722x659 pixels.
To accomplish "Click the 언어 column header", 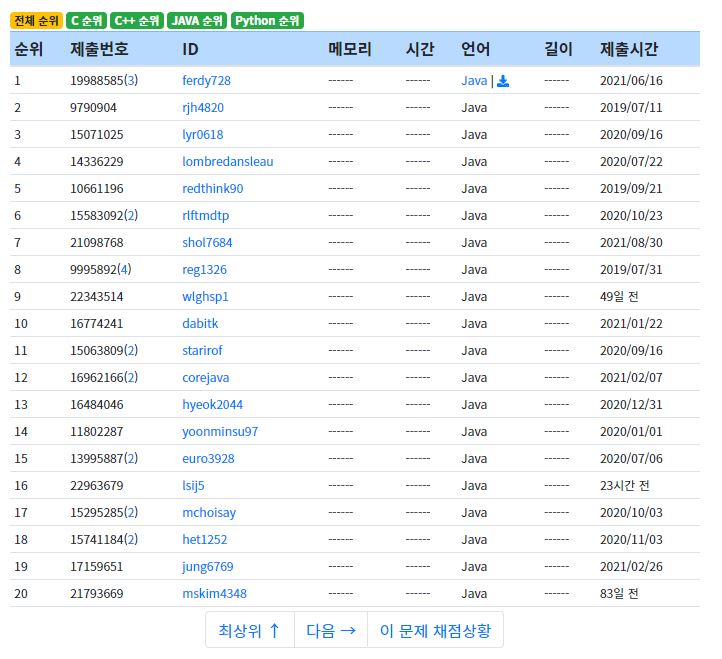I will pos(476,49).
